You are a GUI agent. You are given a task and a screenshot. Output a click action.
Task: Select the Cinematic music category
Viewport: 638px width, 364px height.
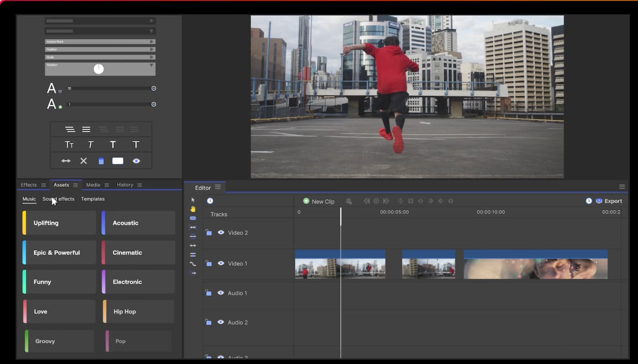pyautogui.click(x=138, y=252)
